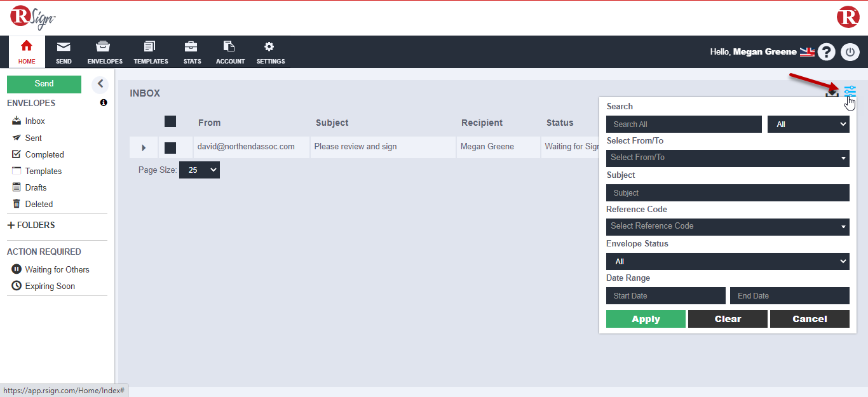Click the Envelopes info icon
The width and height of the screenshot is (868, 397).
point(104,103)
